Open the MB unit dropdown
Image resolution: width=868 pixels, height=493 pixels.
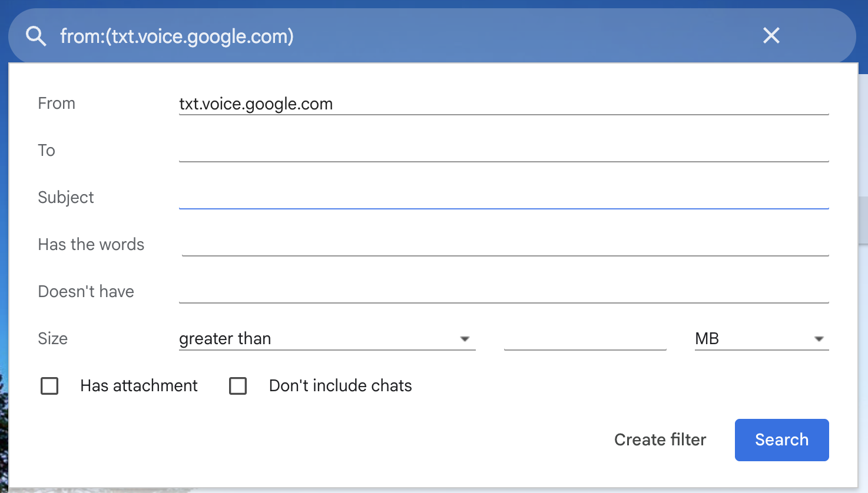pyautogui.click(x=761, y=339)
